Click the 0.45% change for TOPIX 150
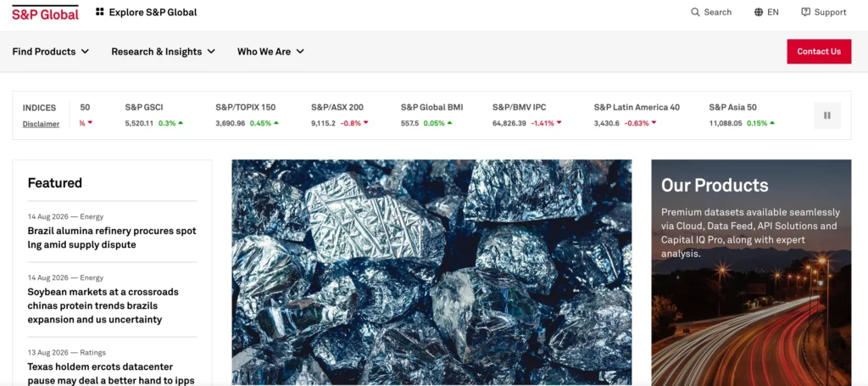868x386 pixels. 261,123
